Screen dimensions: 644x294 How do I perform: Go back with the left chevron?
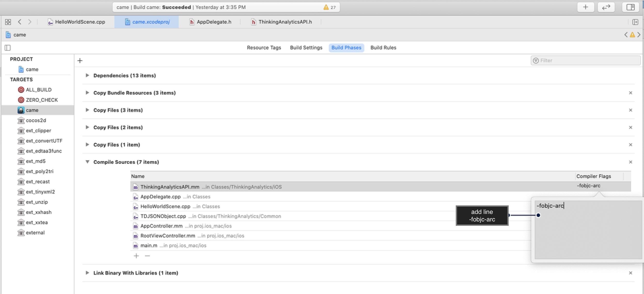tap(20, 22)
